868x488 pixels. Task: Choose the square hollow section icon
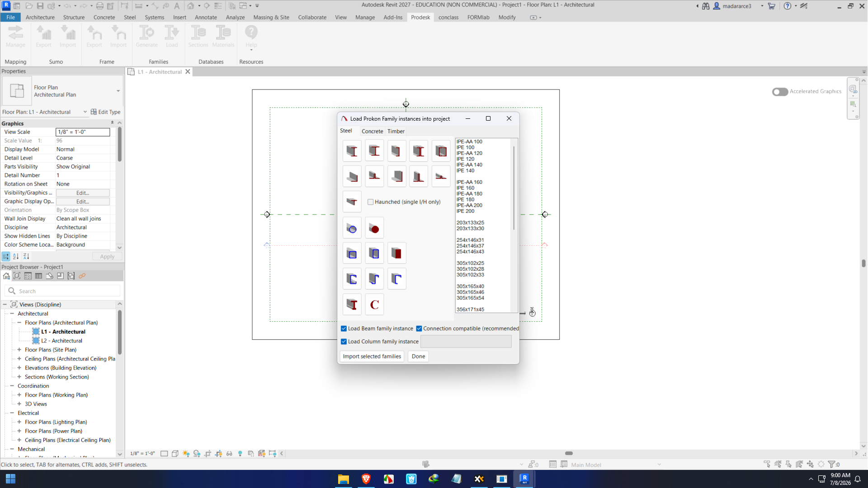tap(352, 253)
